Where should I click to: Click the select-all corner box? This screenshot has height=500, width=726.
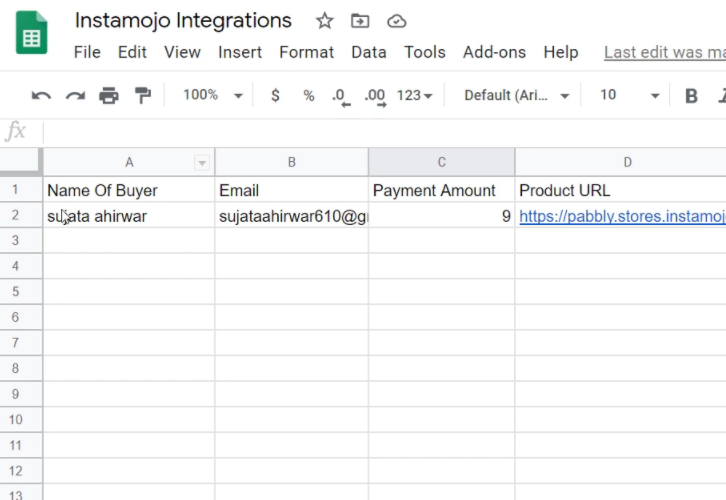click(20, 162)
